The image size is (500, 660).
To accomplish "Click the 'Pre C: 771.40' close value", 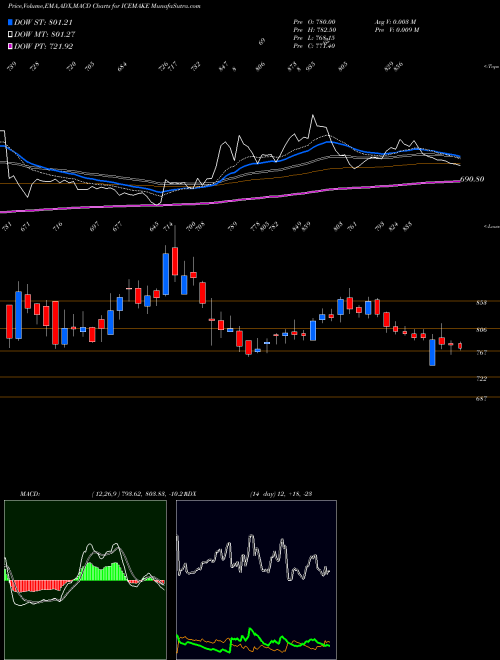I will pos(314,46).
